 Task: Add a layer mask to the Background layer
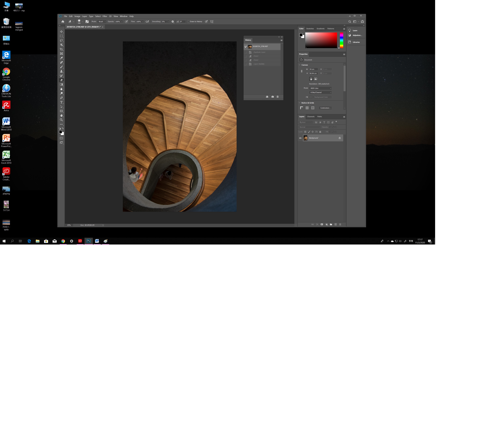tap(322, 224)
